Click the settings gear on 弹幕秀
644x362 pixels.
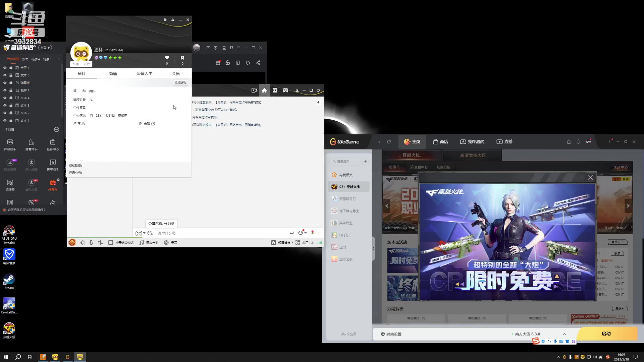[x=58, y=180]
